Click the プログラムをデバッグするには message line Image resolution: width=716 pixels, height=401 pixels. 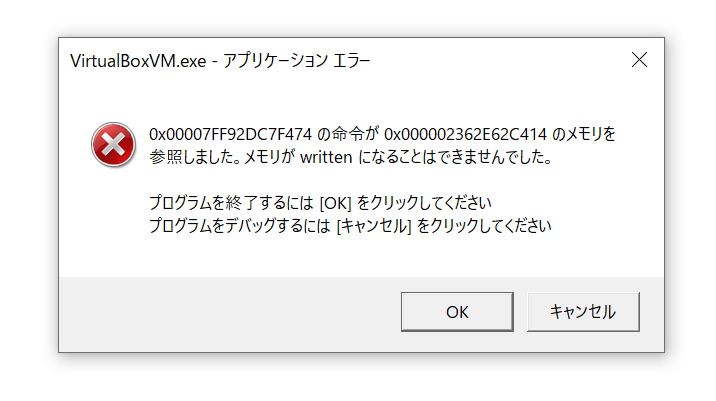click(x=350, y=226)
